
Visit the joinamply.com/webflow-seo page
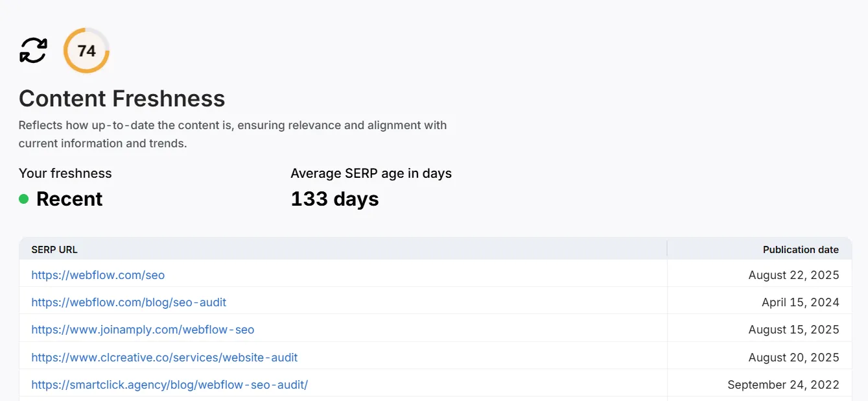pos(143,329)
